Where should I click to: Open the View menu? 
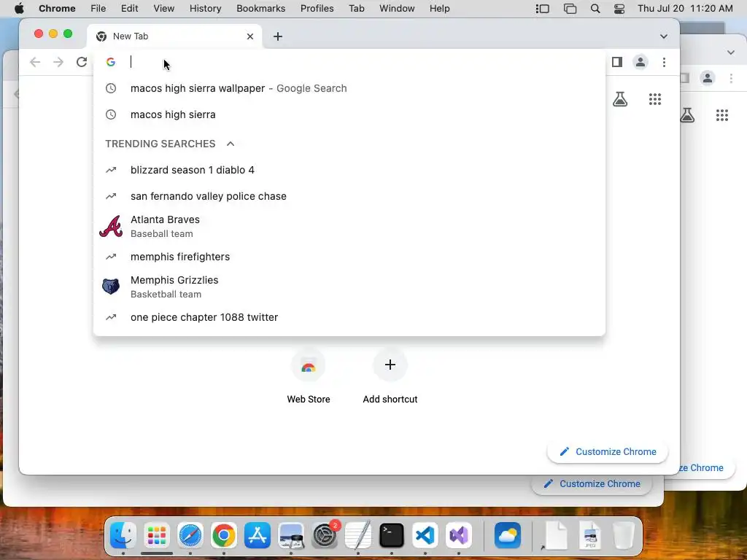[163, 9]
